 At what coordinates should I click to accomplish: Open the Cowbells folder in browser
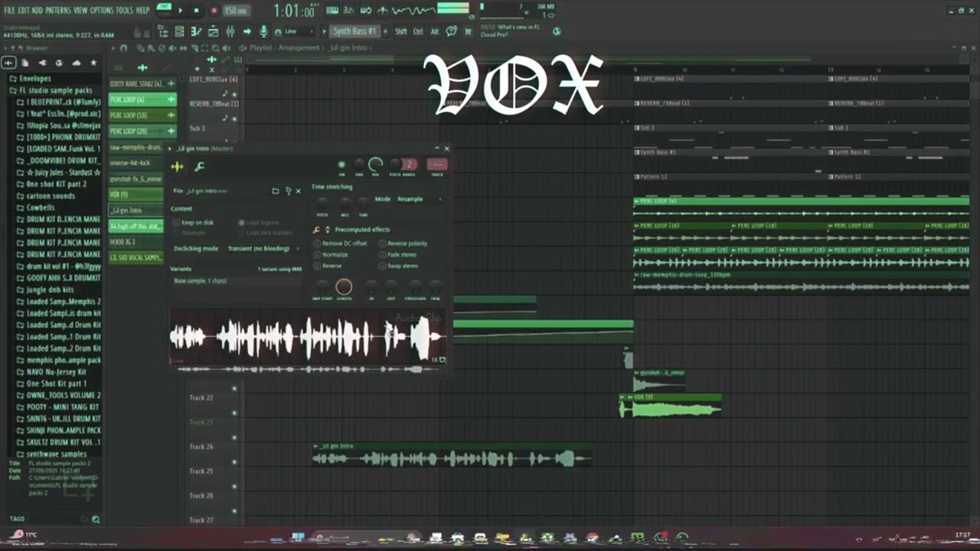tap(41, 207)
